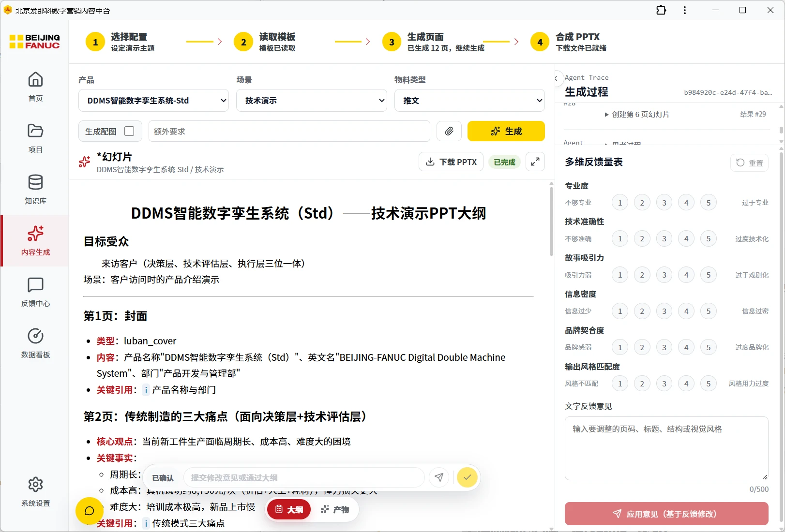Collapse the Agent Trace panel chevron
Screen dimensions: 785x532
point(557,78)
